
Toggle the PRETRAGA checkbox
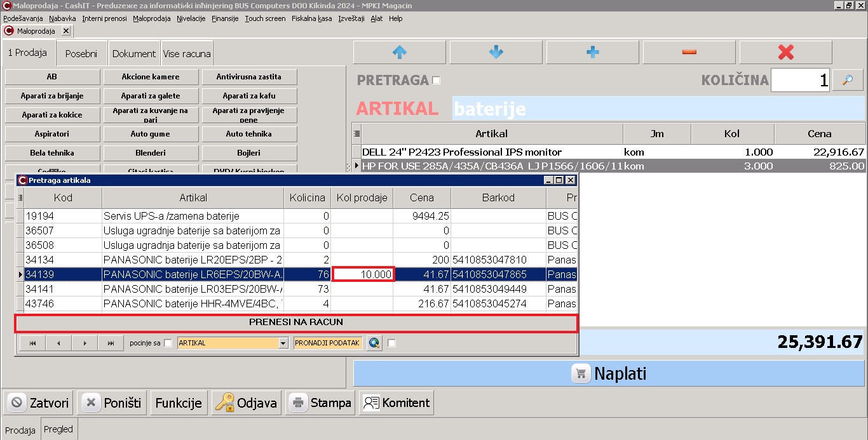coord(436,80)
